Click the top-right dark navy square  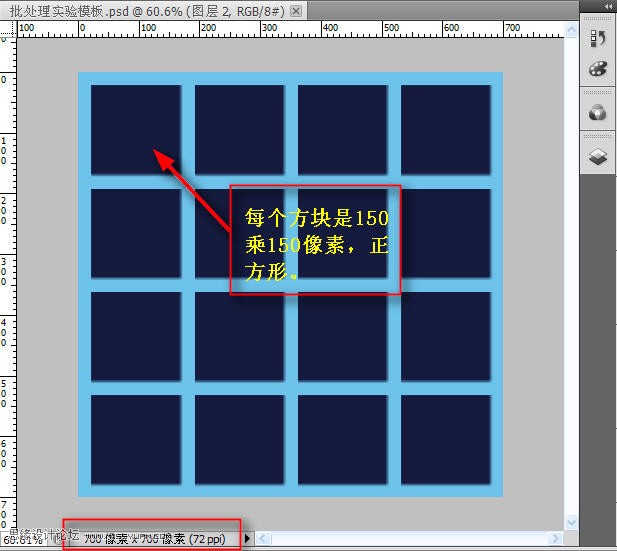click(445, 129)
